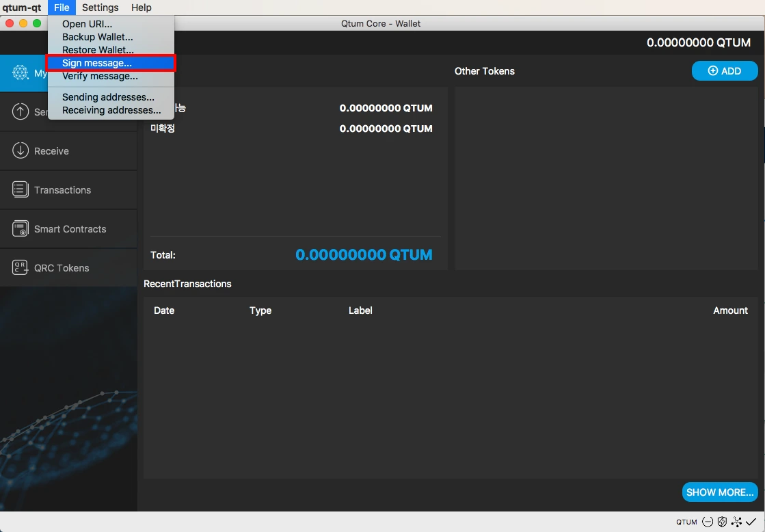Screen dimensions: 765x532
Task: Click the network connections status icon
Action: tap(736, 522)
